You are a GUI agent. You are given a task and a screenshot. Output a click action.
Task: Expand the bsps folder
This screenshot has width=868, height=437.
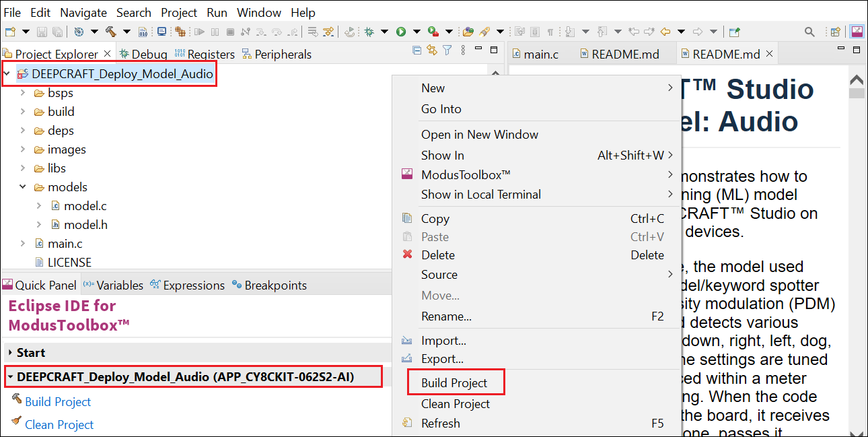(x=23, y=93)
